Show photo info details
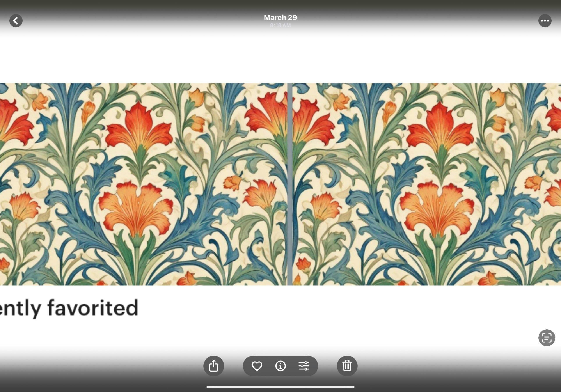Screen dimensions: 561x392 tap(280, 366)
